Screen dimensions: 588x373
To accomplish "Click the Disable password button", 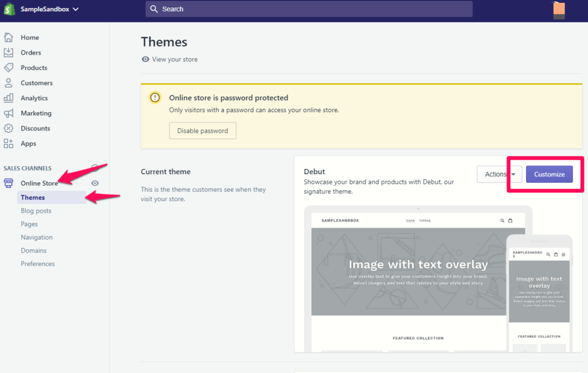I will (203, 130).
